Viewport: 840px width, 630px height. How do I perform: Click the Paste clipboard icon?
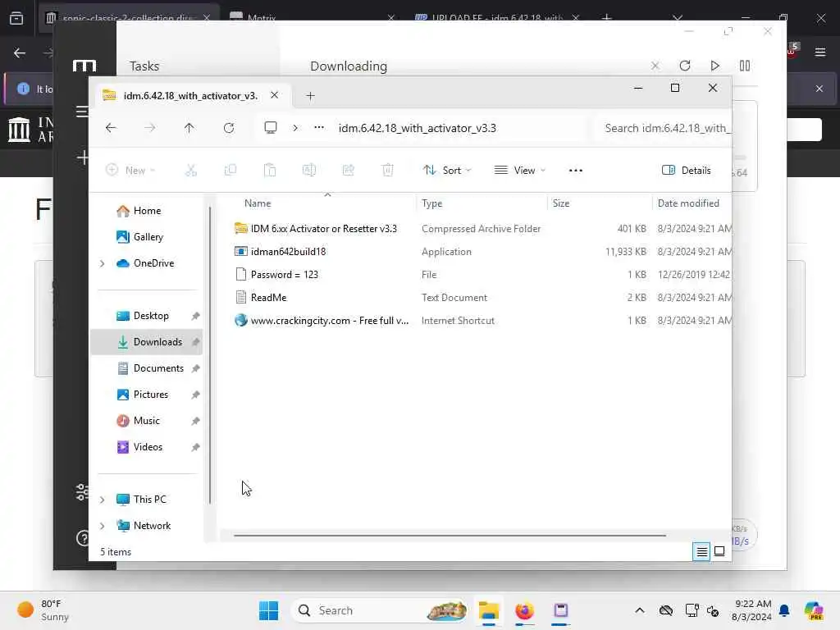coord(269,171)
